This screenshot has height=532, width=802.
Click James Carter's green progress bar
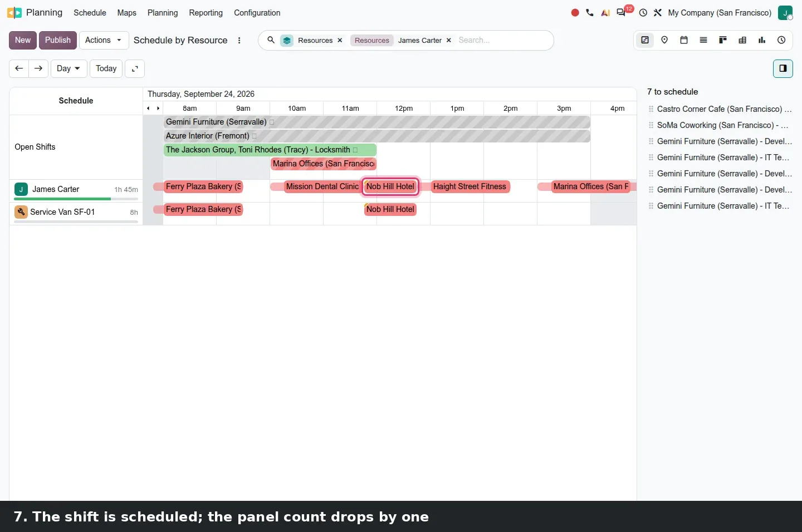click(x=62, y=199)
